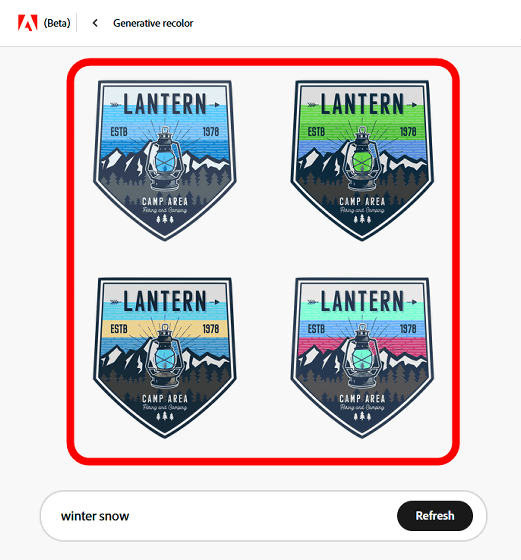This screenshot has width=521, height=560.
Task: Click the green lantern glass in green badge
Action: click(x=362, y=162)
